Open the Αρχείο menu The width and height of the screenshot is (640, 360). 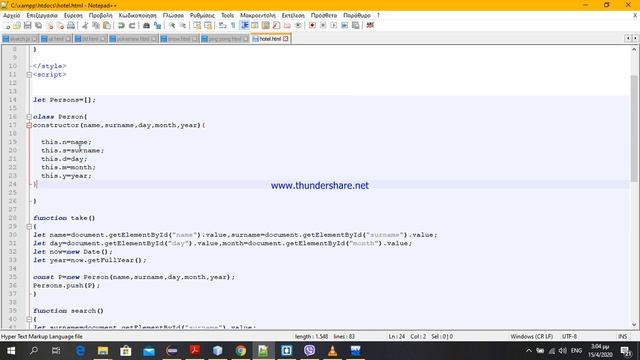point(11,16)
